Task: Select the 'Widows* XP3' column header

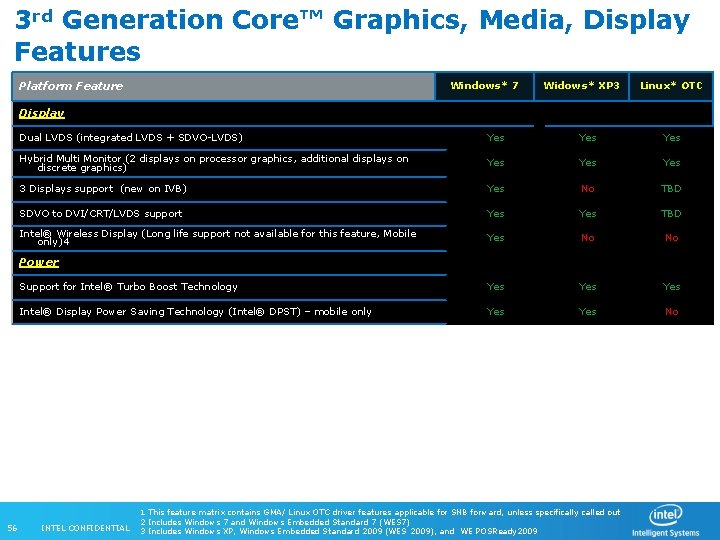Action: [x=581, y=86]
